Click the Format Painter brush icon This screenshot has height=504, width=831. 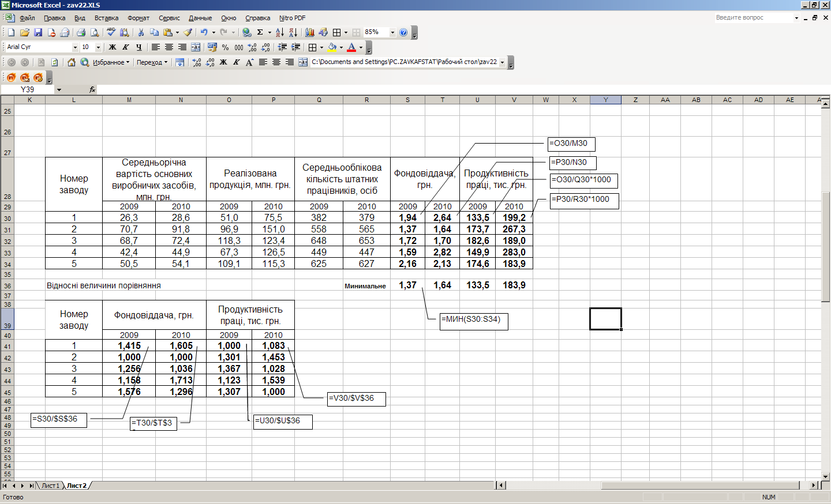(x=188, y=33)
